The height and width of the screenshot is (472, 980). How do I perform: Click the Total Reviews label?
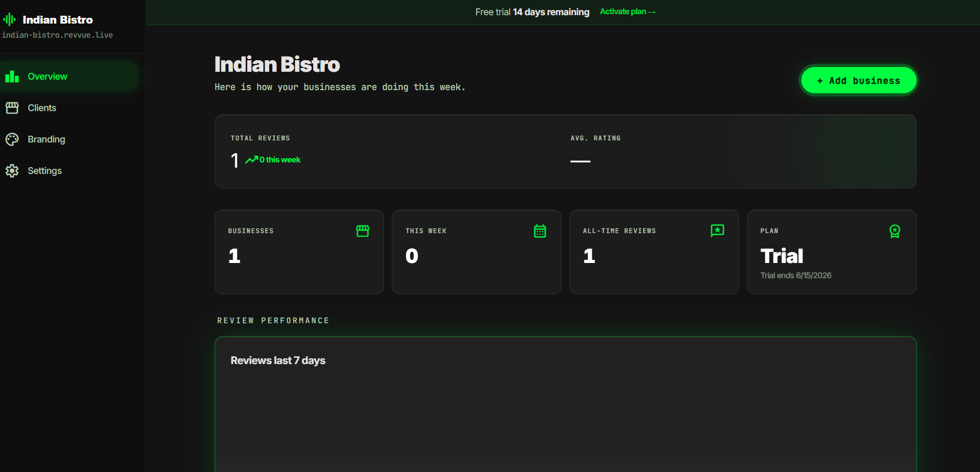coord(260,138)
